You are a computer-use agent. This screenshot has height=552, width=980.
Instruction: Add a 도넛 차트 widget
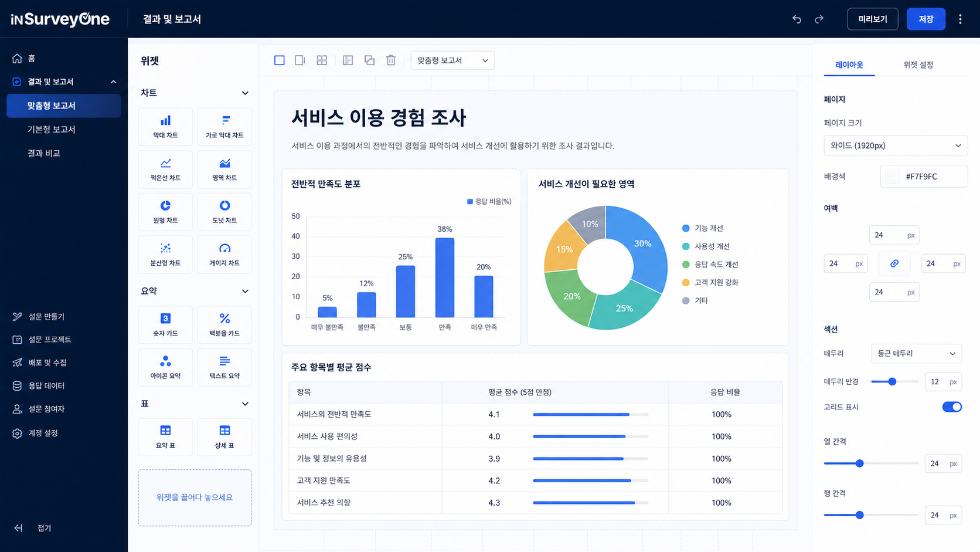pyautogui.click(x=224, y=212)
